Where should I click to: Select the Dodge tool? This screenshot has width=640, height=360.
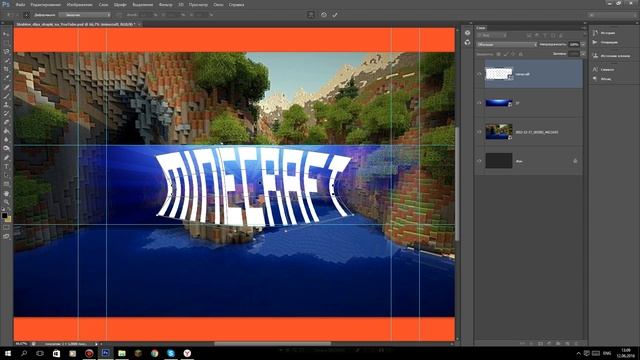click(6, 149)
